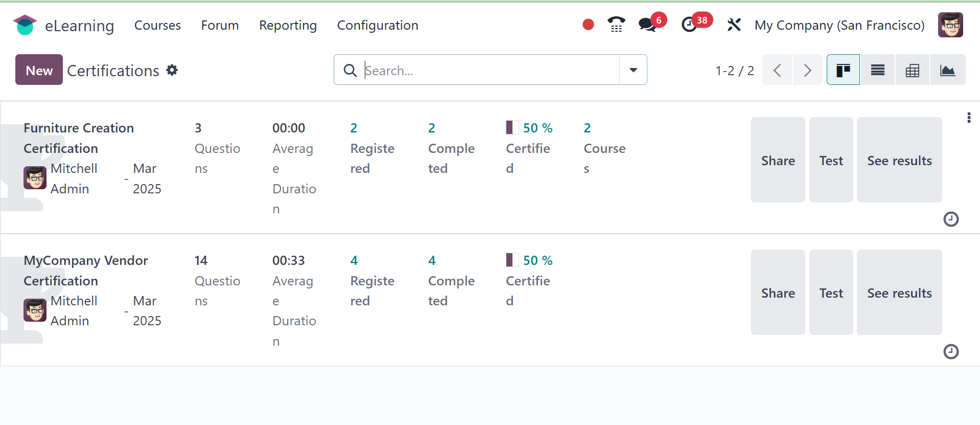Viewport: 980px width, 425px height.
Task: Open the activities clock icon with 38 badge
Action: click(689, 25)
